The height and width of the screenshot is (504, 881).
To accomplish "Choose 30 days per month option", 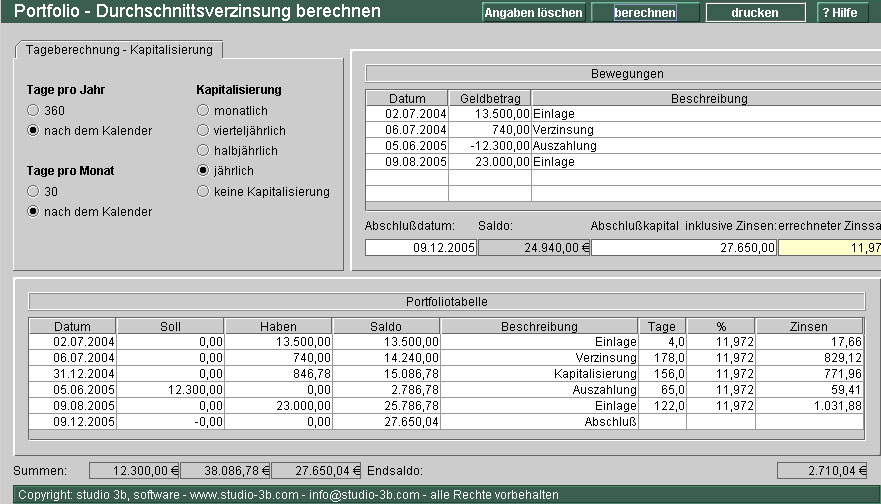I will [34, 191].
